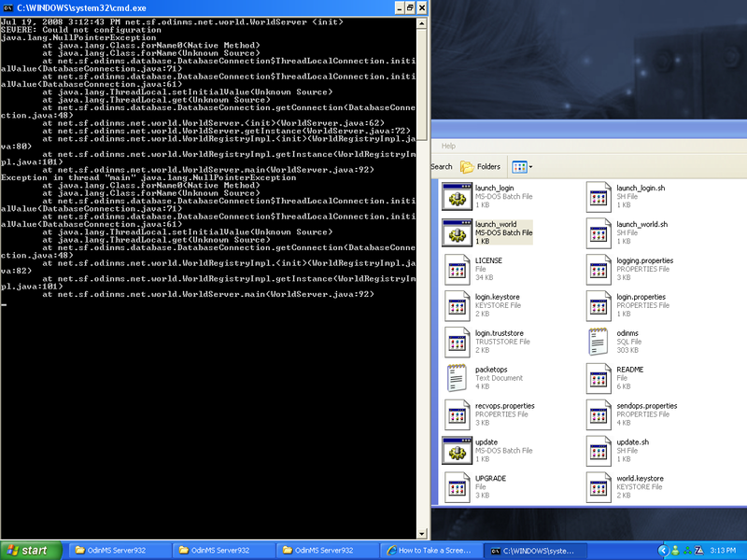Click the logging.properties file icon
Image resolution: width=747 pixels, height=560 pixels.
point(599,271)
